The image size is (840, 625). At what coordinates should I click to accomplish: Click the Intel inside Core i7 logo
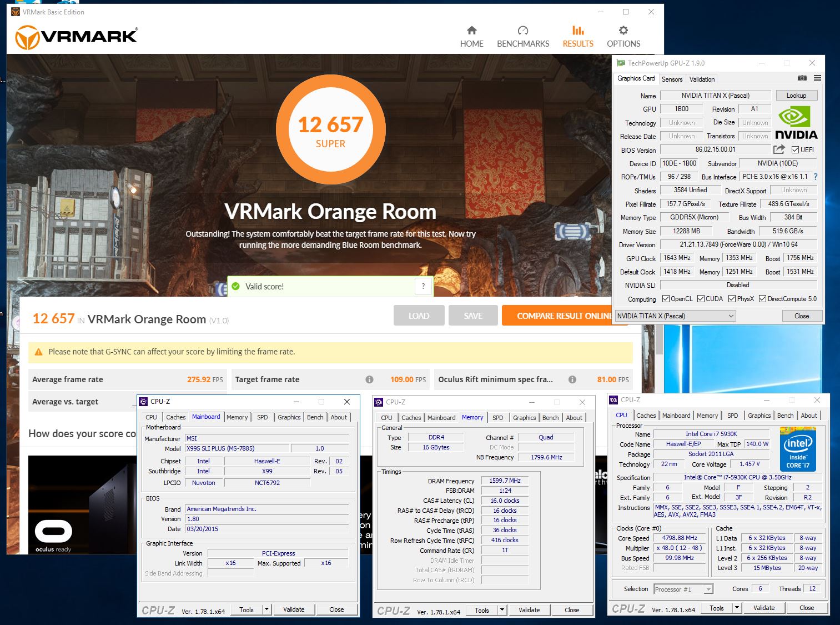[798, 449]
